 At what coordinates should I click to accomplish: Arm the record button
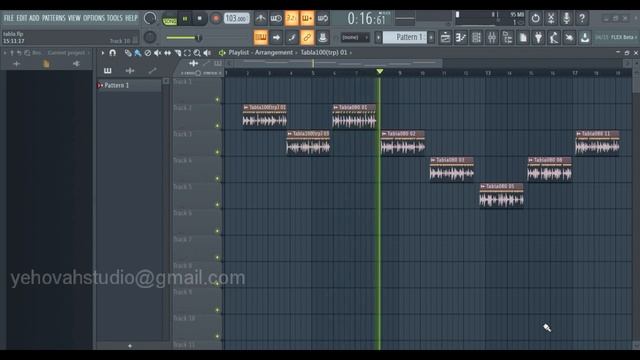pyautogui.click(x=216, y=19)
